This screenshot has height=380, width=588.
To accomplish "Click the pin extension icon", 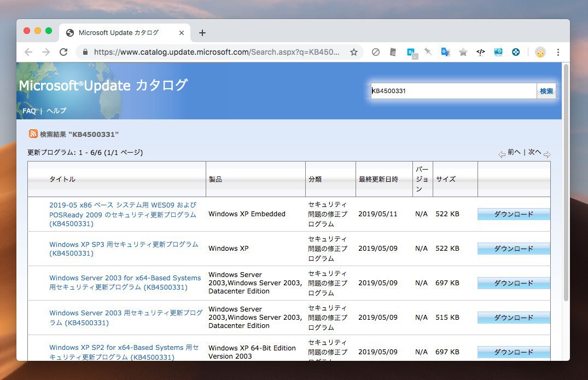I will [x=428, y=53].
